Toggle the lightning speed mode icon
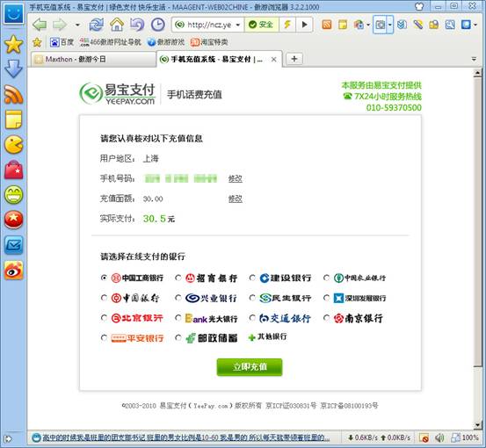Screen dimensions: 486x448 tap(287, 25)
